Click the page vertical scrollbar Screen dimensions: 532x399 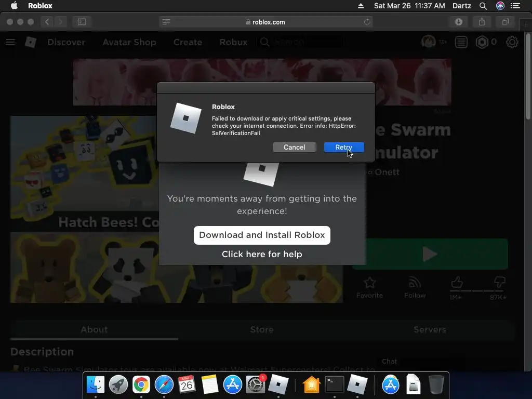[528, 76]
